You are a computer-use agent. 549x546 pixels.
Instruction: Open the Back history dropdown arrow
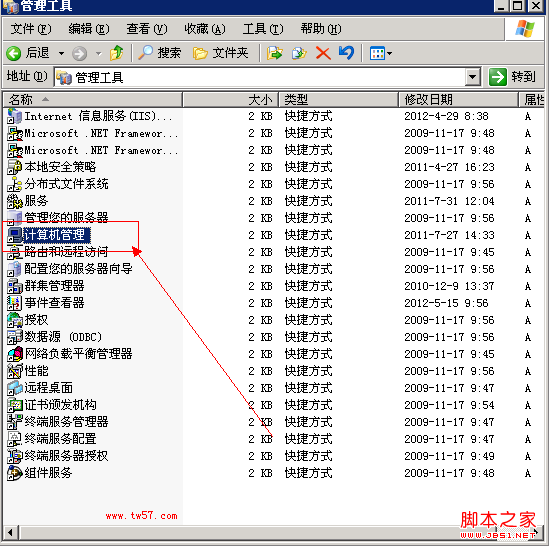point(61,54)
